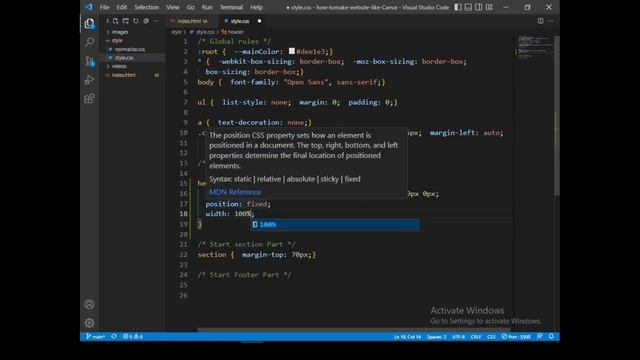The image size is (640, 360).
Task: Open the Edit menu
Action: (x=122, y=7)
